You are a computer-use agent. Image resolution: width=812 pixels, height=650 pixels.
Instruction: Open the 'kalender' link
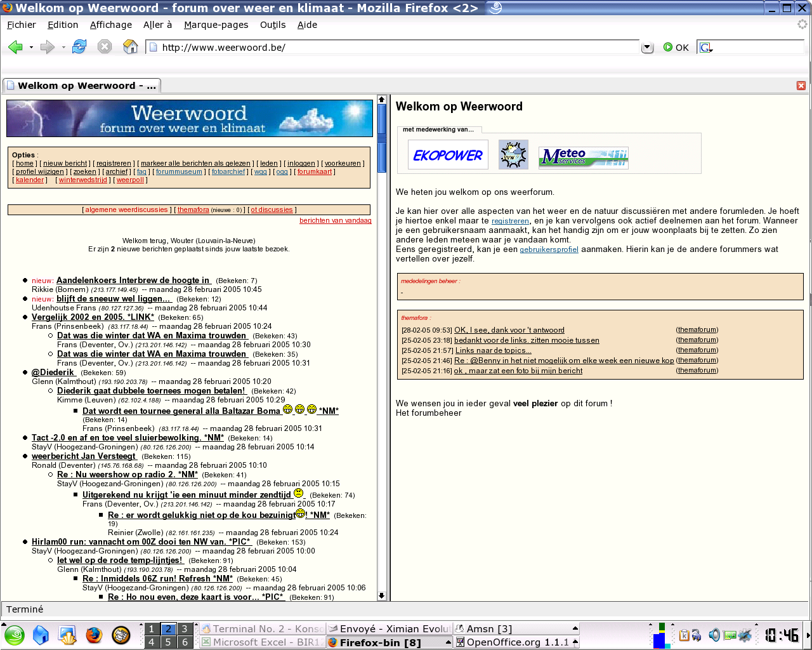(x=30, y=180)
